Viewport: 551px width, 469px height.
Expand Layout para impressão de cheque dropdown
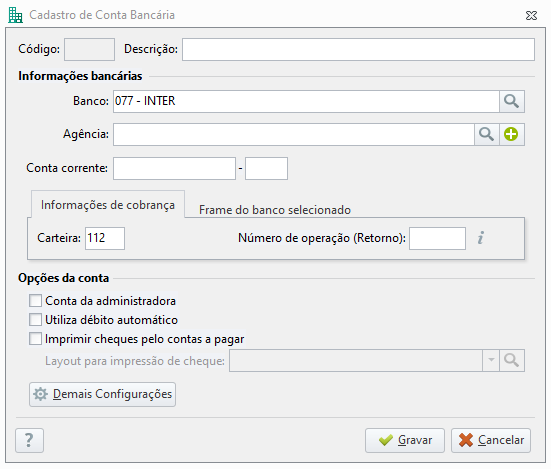click(491, 360)
